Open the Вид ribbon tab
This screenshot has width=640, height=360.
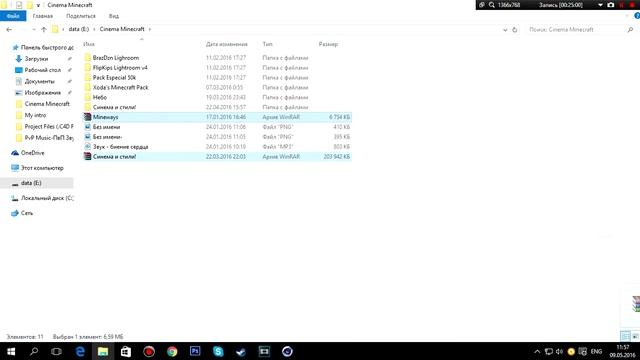(x=114, y=16)
